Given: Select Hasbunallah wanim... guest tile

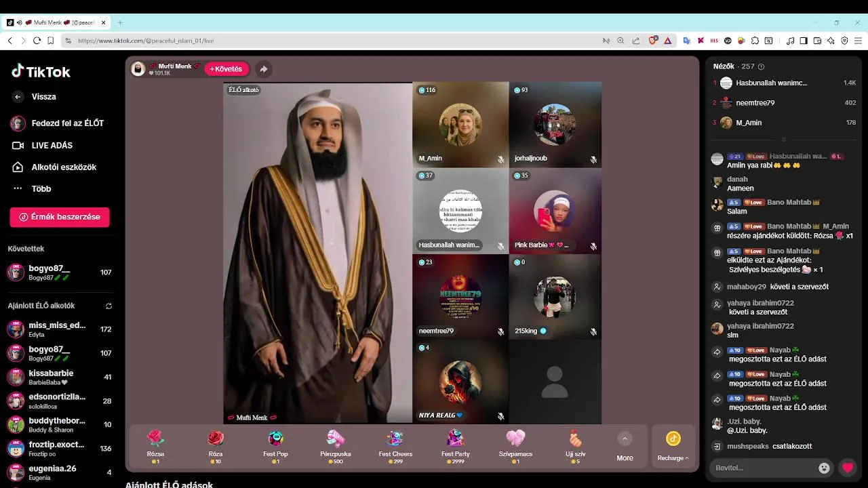Looking at the screenshot, I should [460, 211].
